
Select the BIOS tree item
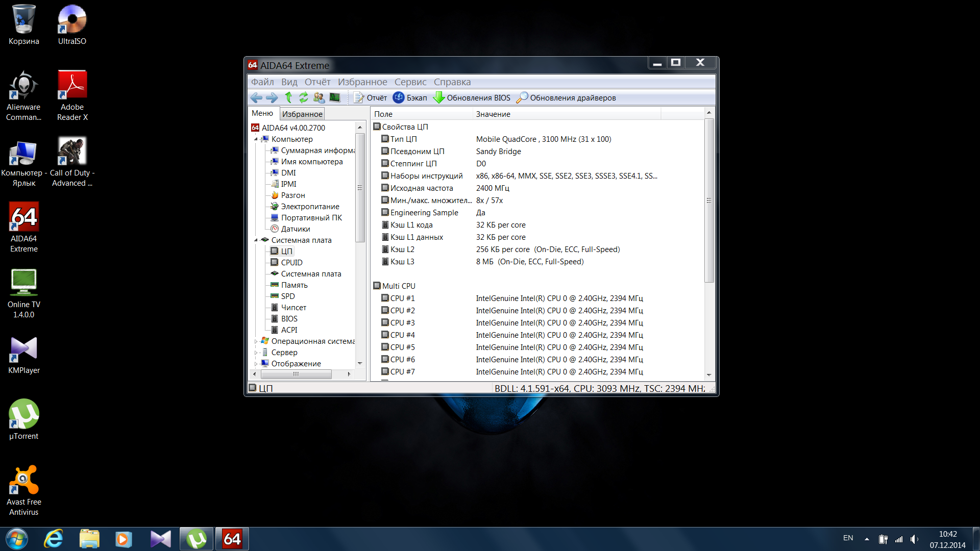[x=284, y=319]
